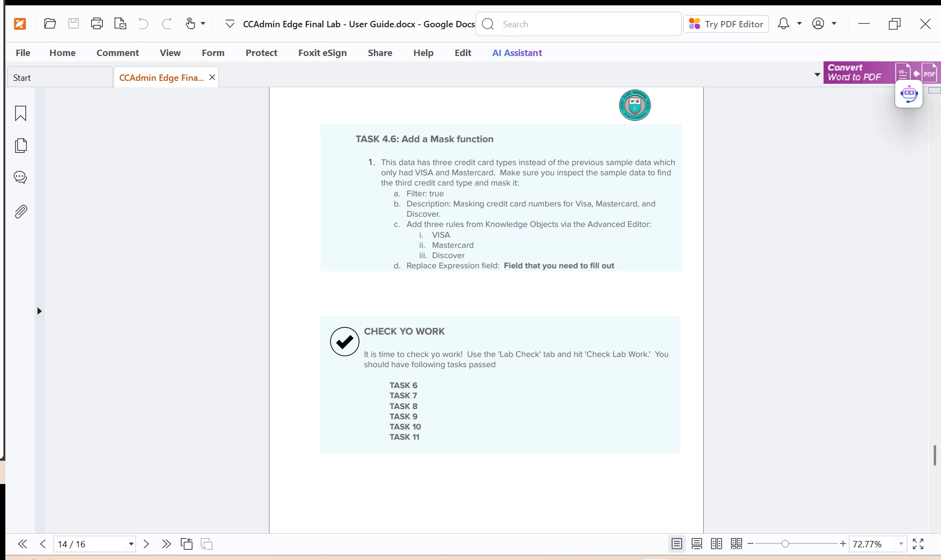Enable single page view mode

pos(676,544)
